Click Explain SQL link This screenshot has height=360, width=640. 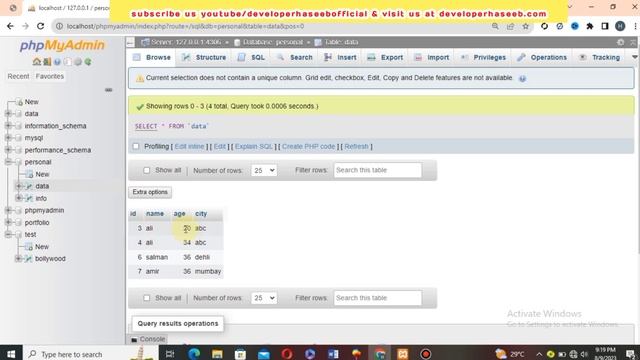[253, 147]
